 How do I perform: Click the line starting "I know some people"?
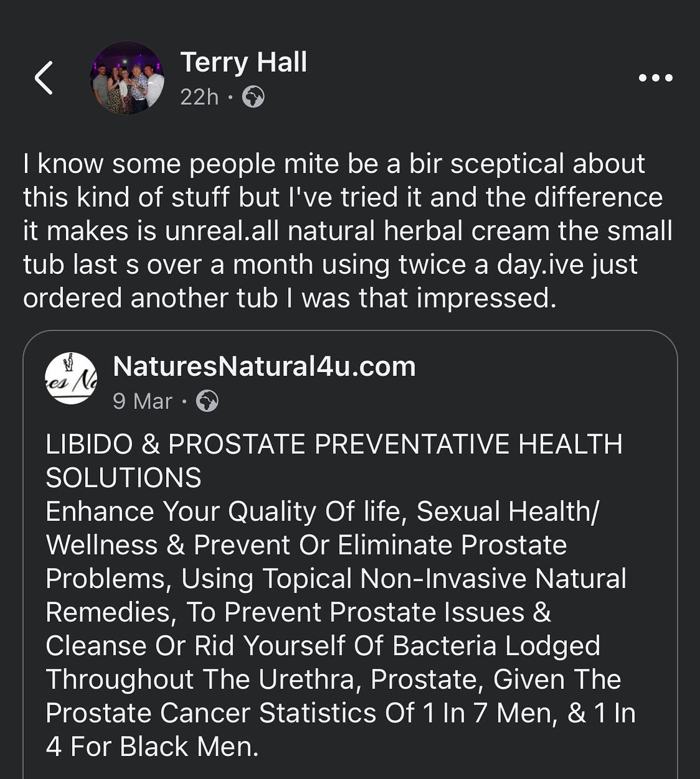pyautogui.click(x=334, y=164)
